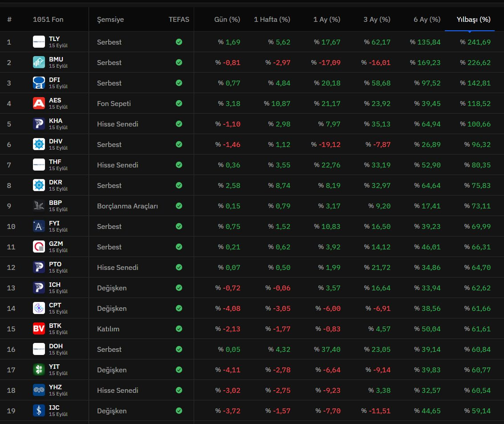The height and width of the screenshot is (424, 504).
Task: Click the TEFAS checkmark for BBP
Action: 179,206
